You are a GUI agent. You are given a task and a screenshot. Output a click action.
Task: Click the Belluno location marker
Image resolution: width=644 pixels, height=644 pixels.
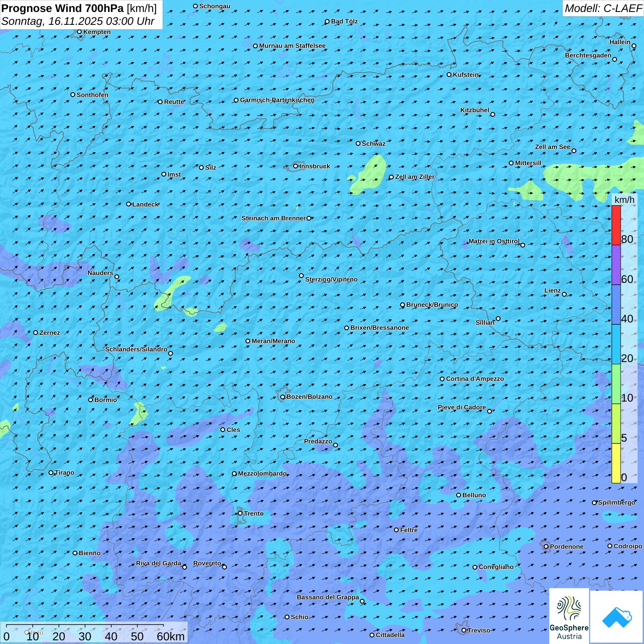(x=459, y=495)
